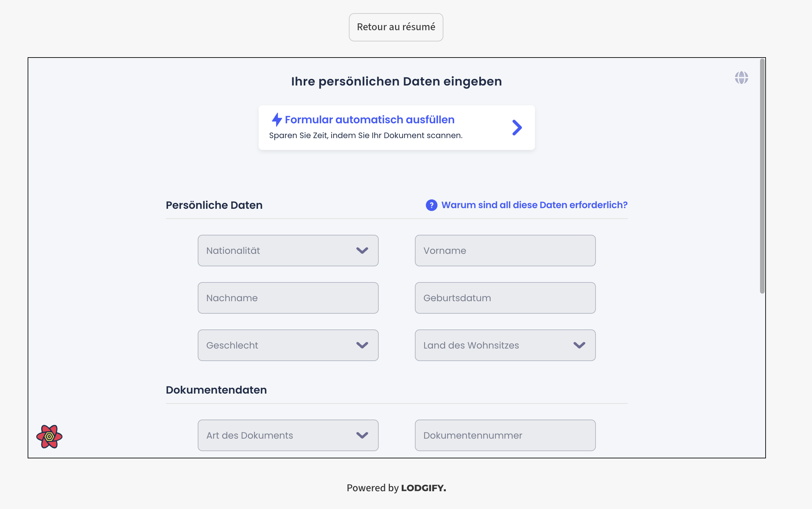
Task: Open the React Query devtools flower icon
Action: tap(49, 437)
